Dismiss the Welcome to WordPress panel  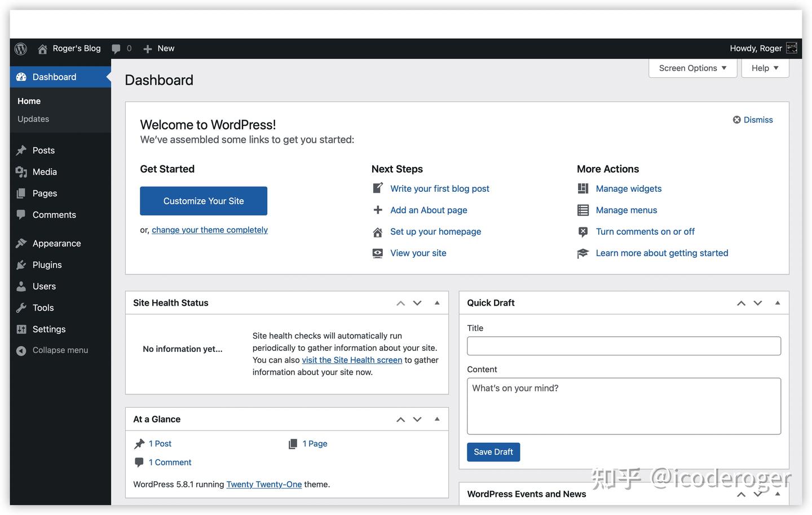pos(753,120)
